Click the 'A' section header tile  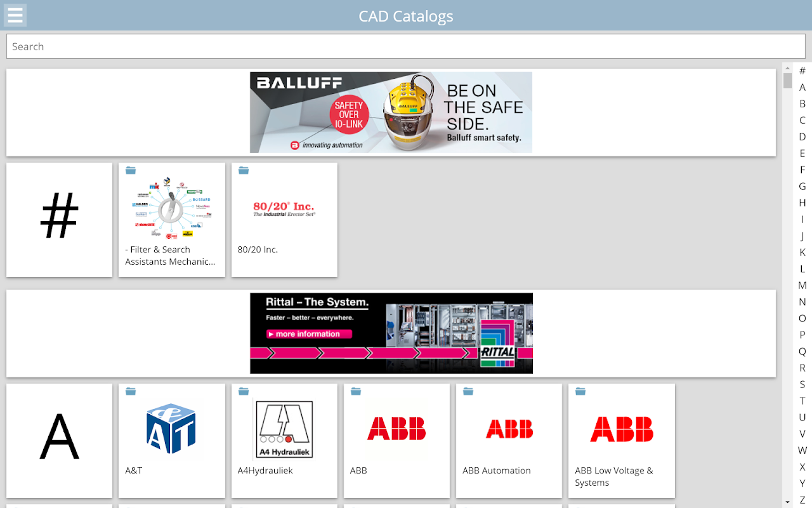tap(59, 441)
